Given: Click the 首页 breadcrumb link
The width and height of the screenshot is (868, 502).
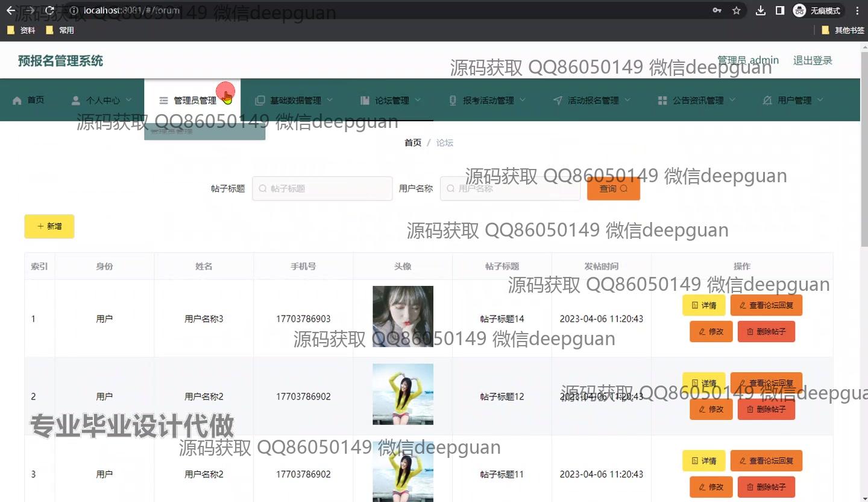Looking at the screenshot, I should pos(413,143).
